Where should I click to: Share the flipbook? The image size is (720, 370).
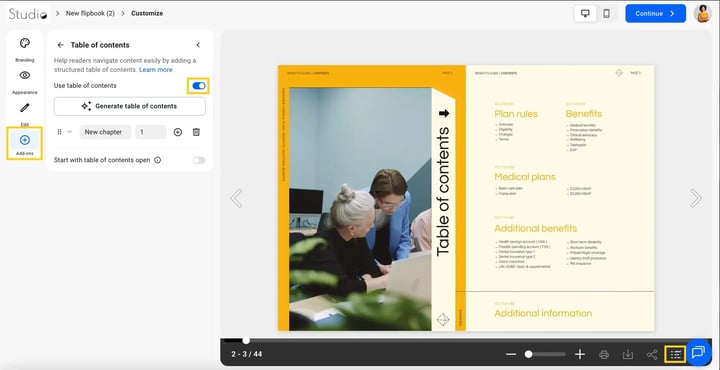coord(652,354)
